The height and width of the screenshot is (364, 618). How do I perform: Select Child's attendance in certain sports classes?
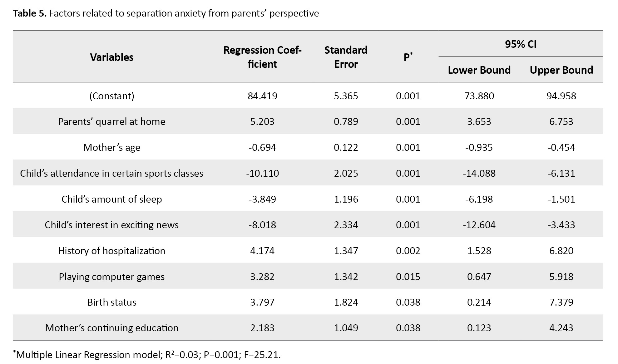click(x=111, y=173)
